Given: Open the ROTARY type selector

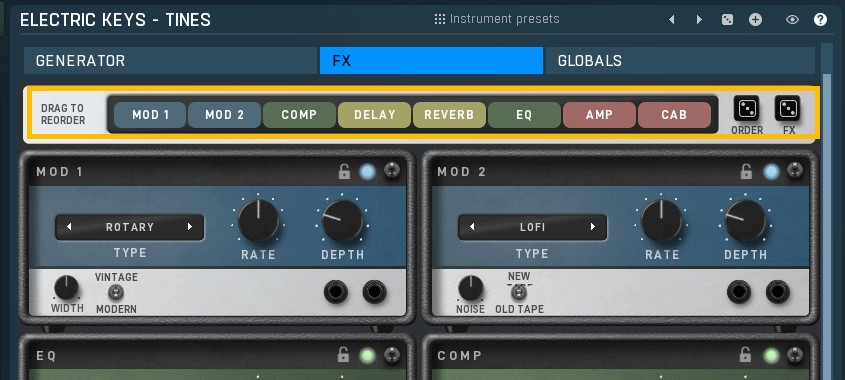Looking at the screenshot, I should pyautogui.click(x=130, y=227).
